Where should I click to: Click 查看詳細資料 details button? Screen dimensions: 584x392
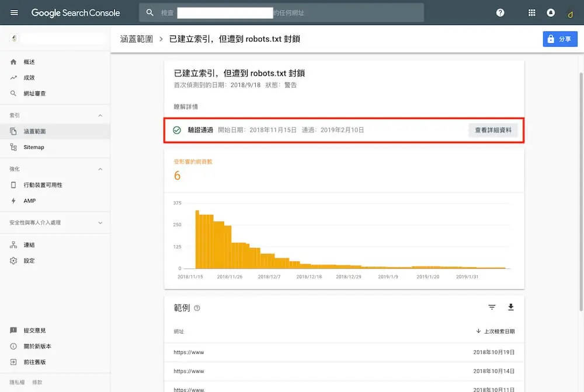point(493,130)
